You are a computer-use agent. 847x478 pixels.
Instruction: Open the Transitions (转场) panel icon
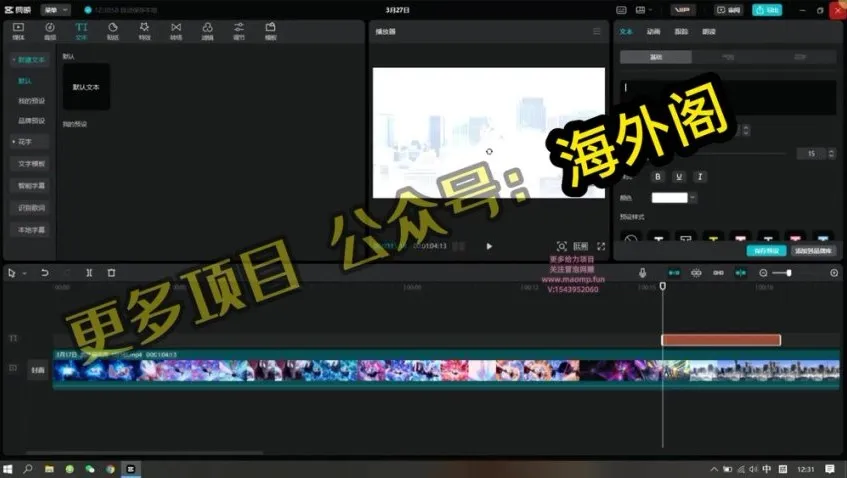click(x=176, y=30)
